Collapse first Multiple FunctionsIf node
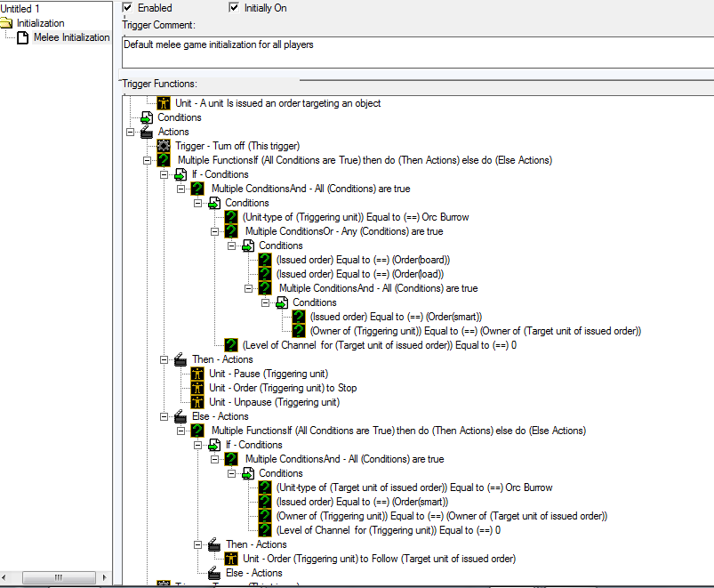The image size is (714, 588). (x=147, y=160)
